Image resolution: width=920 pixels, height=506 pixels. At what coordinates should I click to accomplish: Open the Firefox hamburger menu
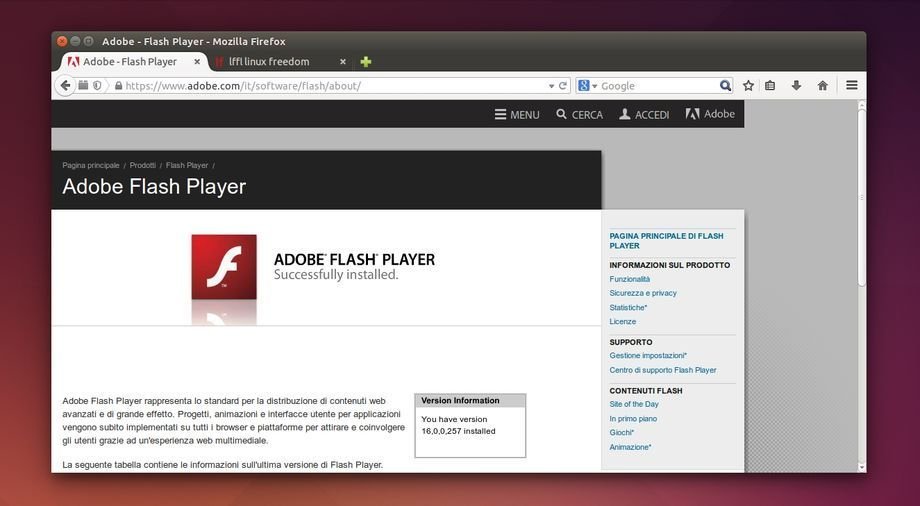(852, 86)
